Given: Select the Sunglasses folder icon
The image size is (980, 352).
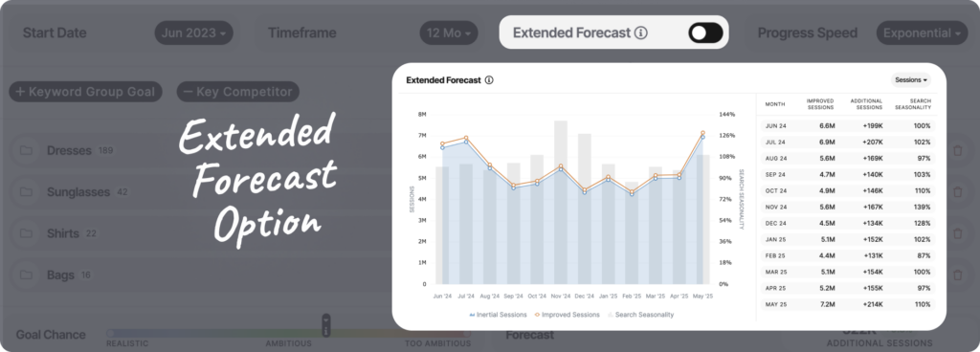Looking at the screenshot, I should 26,191.
